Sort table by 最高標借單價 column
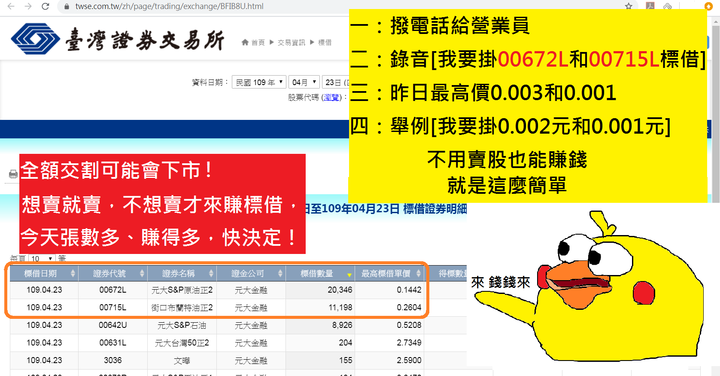 pyautogui.click(x=389, y=274)
